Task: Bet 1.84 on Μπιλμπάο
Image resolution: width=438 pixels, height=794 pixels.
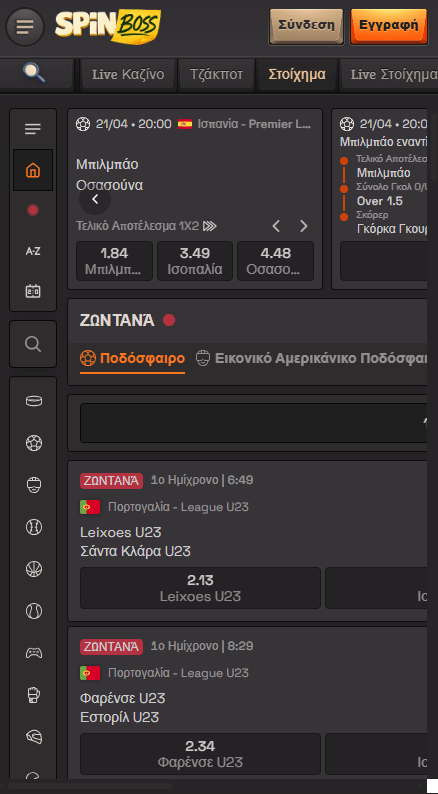Action: coord(114,261)
